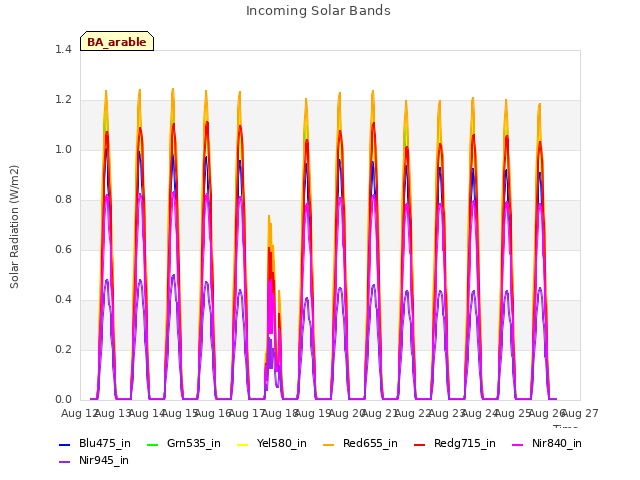Toggle Yel580_in legend entry
Viewport: 640px width, 480px height.
click(x=272, y=444)
